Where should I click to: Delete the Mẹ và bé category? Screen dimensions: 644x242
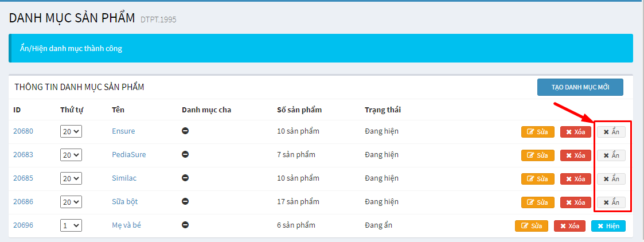pos(569,226)
